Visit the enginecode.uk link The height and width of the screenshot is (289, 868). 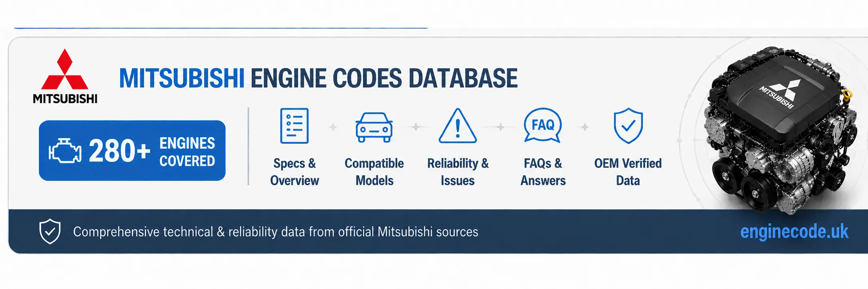tap(794, 232)
